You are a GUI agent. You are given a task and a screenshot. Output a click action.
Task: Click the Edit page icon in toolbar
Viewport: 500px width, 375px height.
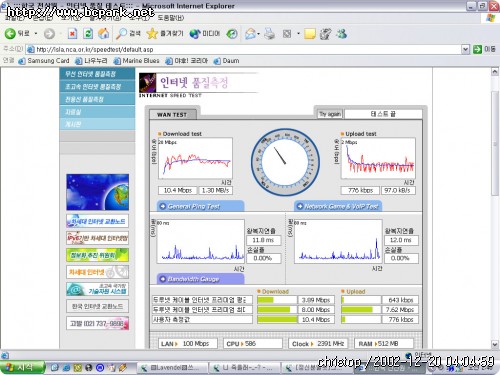[x=287, y=33]
